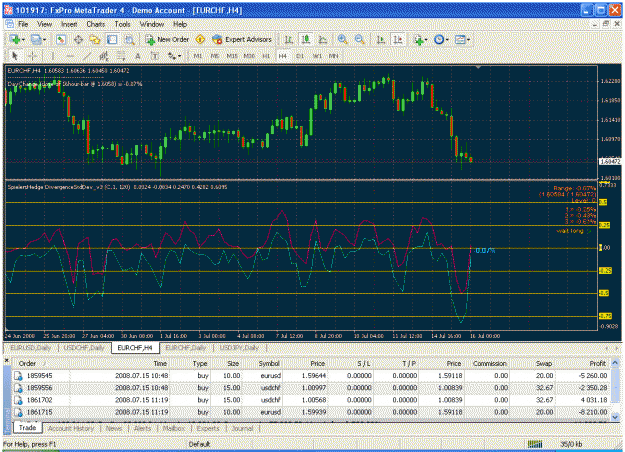Image resolution: width=625 pixels, height=452 pixels.
Task: Show the Market Watch window icon
Action: pyautogui.click(x=61, y=39)
